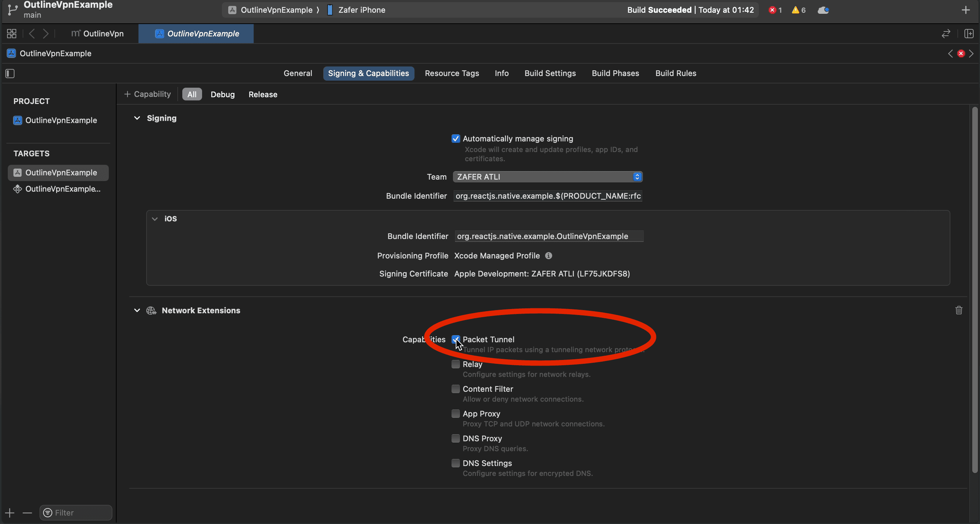Image resolution: width=980 pixels, height=524 pixels.
Task: Select the OutlineVpnExample scheme in the toolbar
Action: coord(270,10)
